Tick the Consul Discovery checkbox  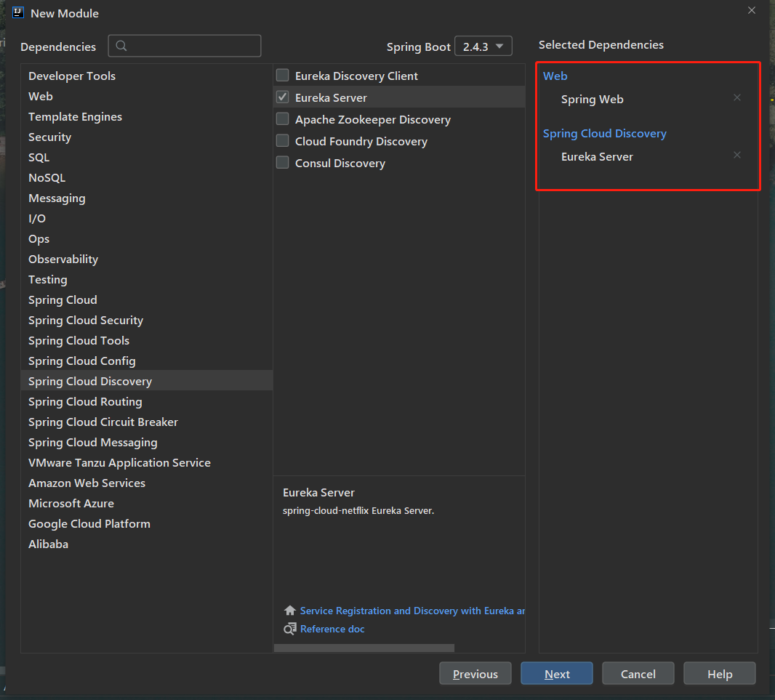tap(283, 163)
